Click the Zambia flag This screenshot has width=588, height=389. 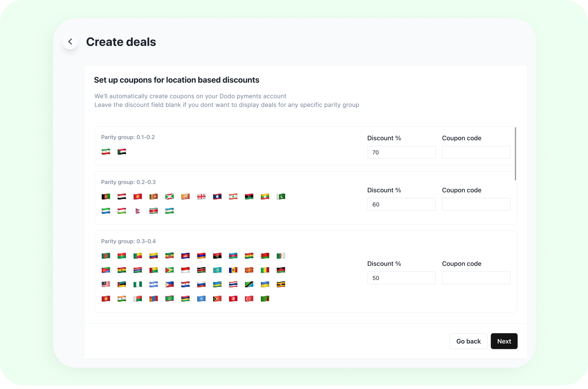pyautogui.click(x=265, y=299)
